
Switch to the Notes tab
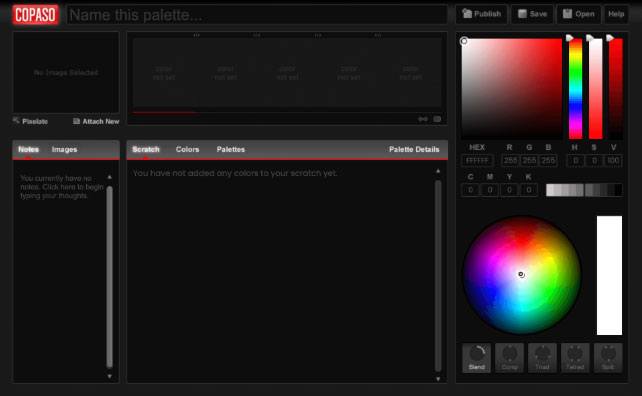[x=28, y=149]
